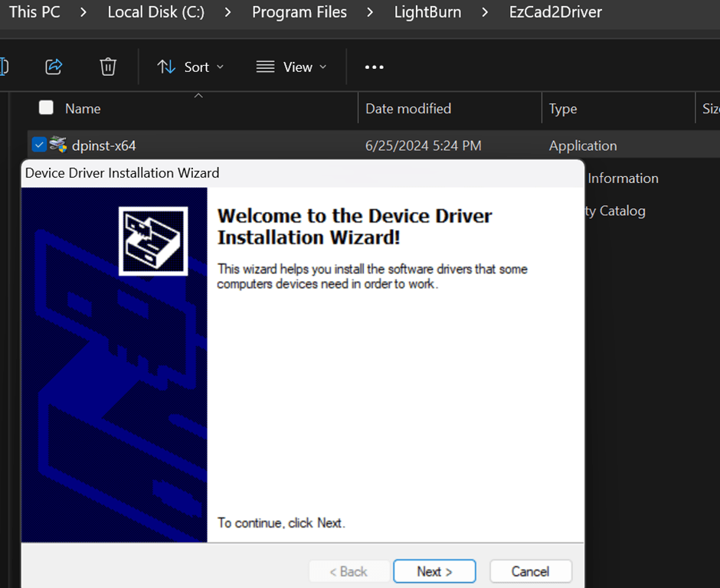Navigate to Local Disk (C:) in breadcrumb
This screenshot has width=720, height=588.
156,12
